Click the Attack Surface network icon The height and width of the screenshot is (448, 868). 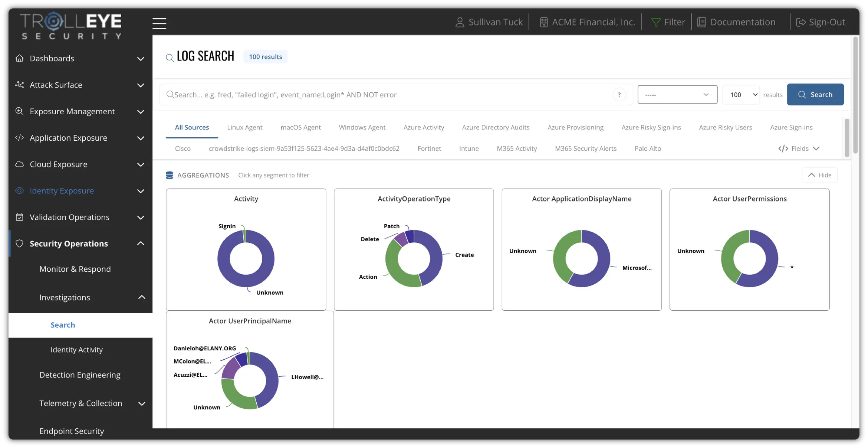click(19, 85)
